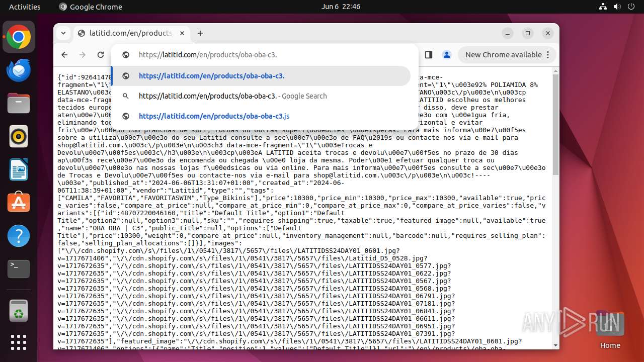Open the Activities overview

[25, 7]
